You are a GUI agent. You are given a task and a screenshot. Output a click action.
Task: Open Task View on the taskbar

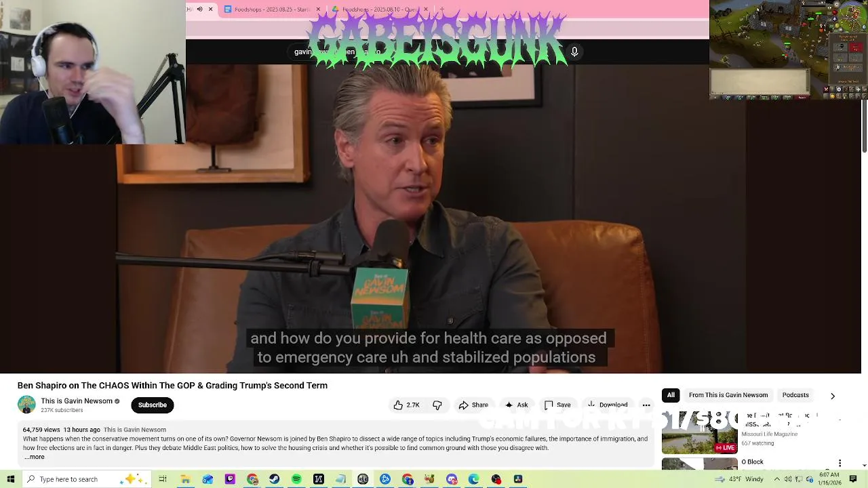pyautogui.click(x=163, y=479)
